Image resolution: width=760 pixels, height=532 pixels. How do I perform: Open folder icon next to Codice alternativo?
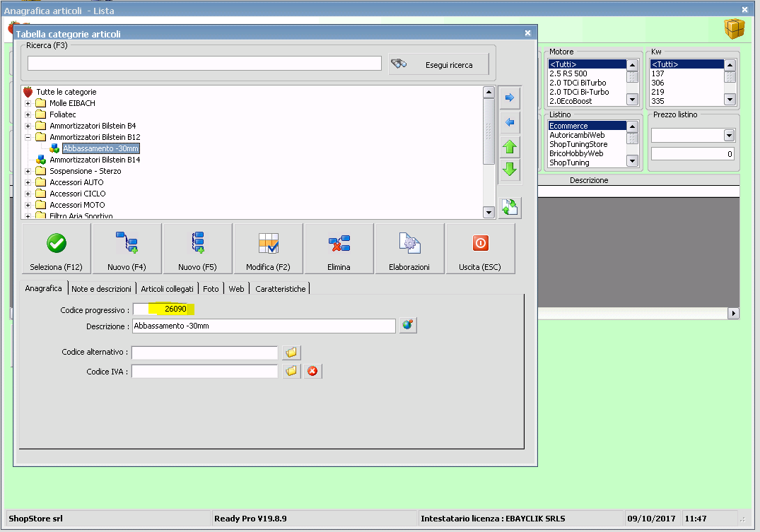(291, 353)
